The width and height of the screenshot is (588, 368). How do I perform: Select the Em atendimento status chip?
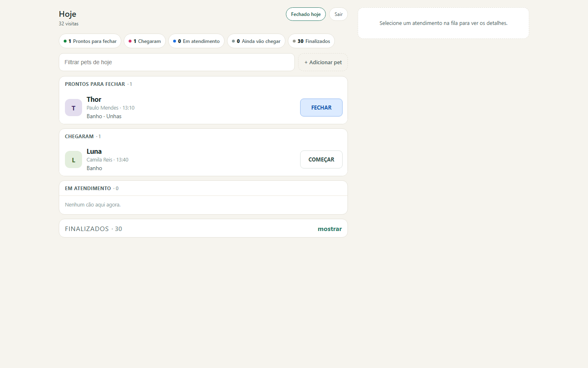[196, 41]
